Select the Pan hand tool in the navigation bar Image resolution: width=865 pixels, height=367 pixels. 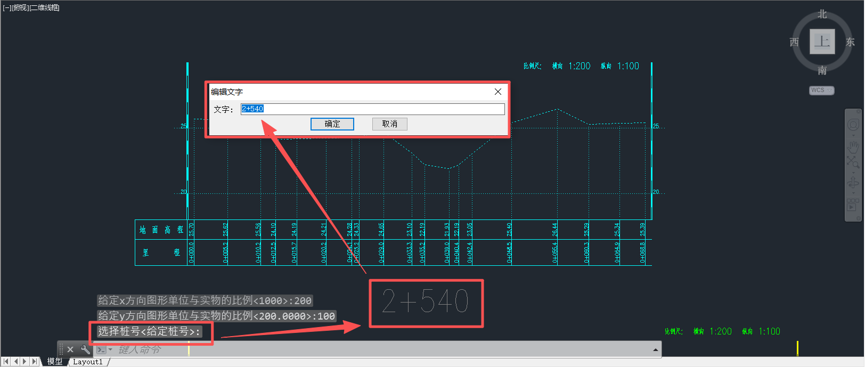(853, 147)
